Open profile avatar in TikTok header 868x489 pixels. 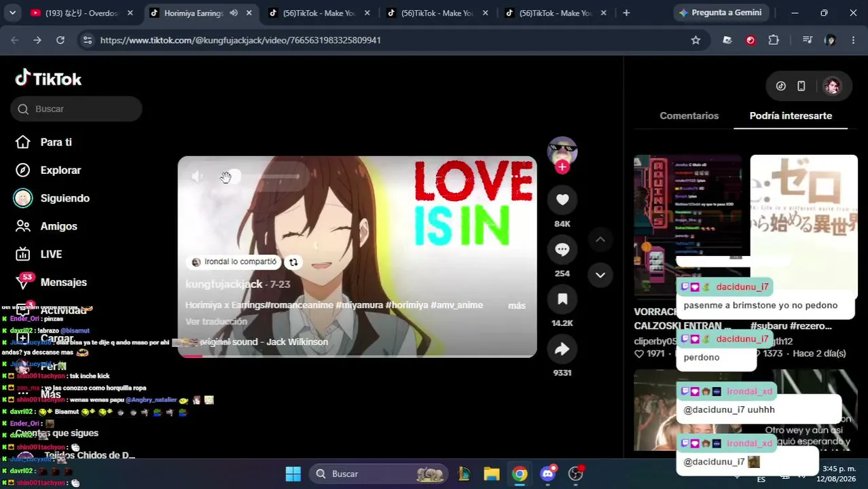(x=832, y=86)
